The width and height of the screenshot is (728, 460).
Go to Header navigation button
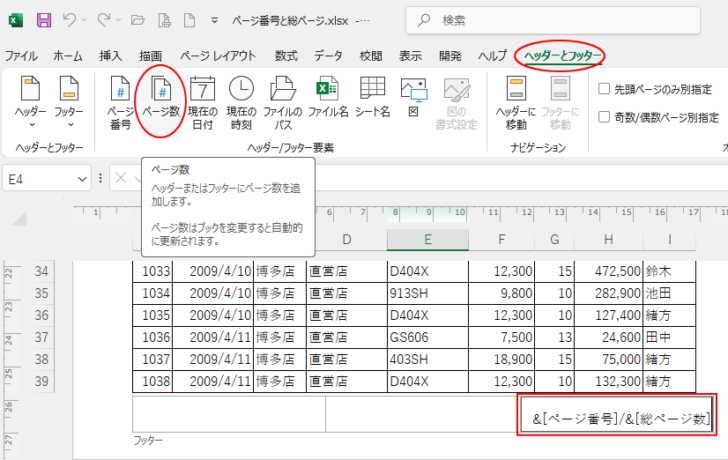(x=516, y=103)
